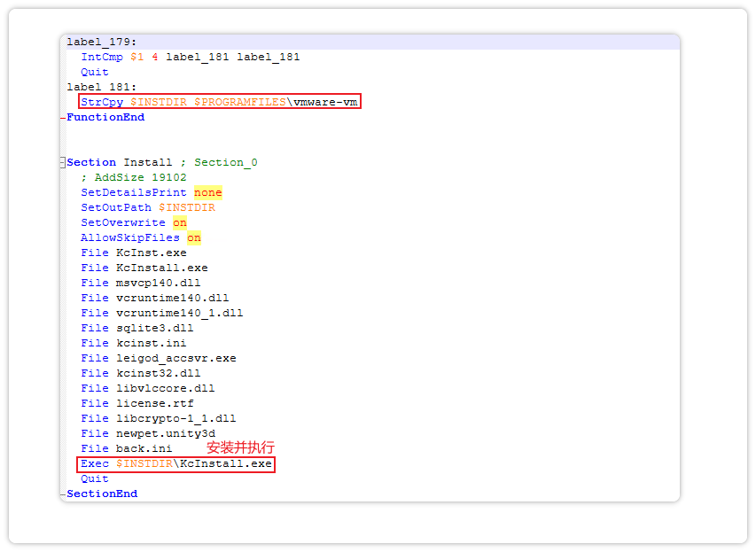Image resolution: width=756 pixels, height=552 pixels.
Task: Click the File leigod_accsvr.exe line
Action: pos(159,358)
